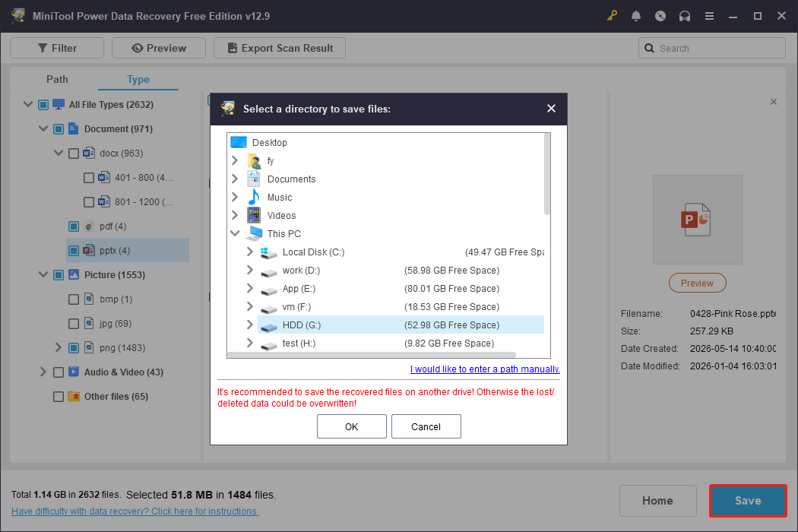The image size is (798, 532).
Task: Click the PowerPoint file thumbnail
Action: point(697,220)
